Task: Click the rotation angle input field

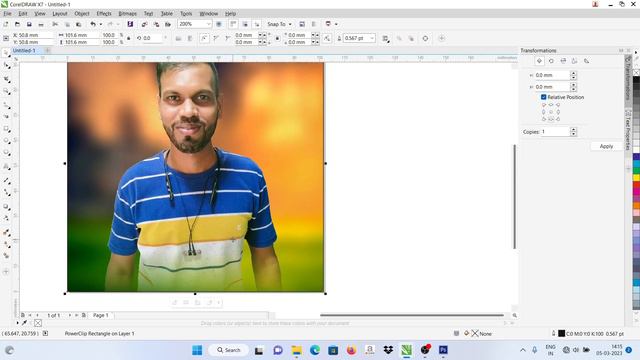Action: coord(153,38)
